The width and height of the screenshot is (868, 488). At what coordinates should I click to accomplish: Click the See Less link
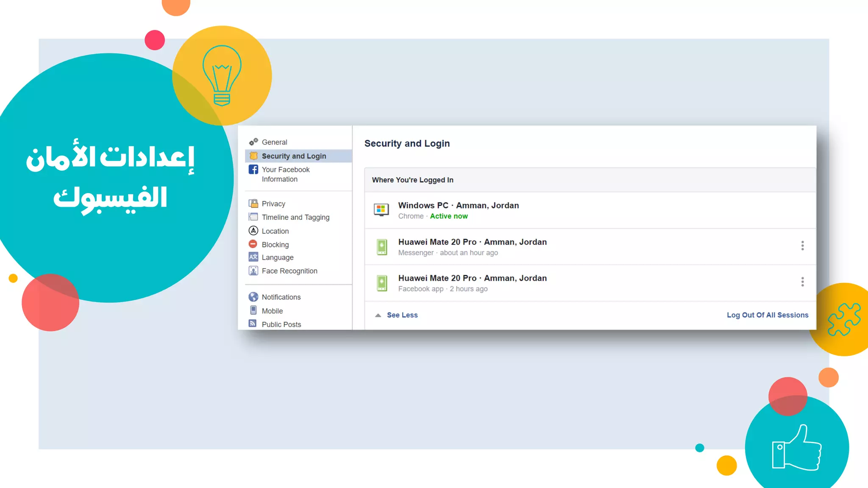tap(402, 315)
